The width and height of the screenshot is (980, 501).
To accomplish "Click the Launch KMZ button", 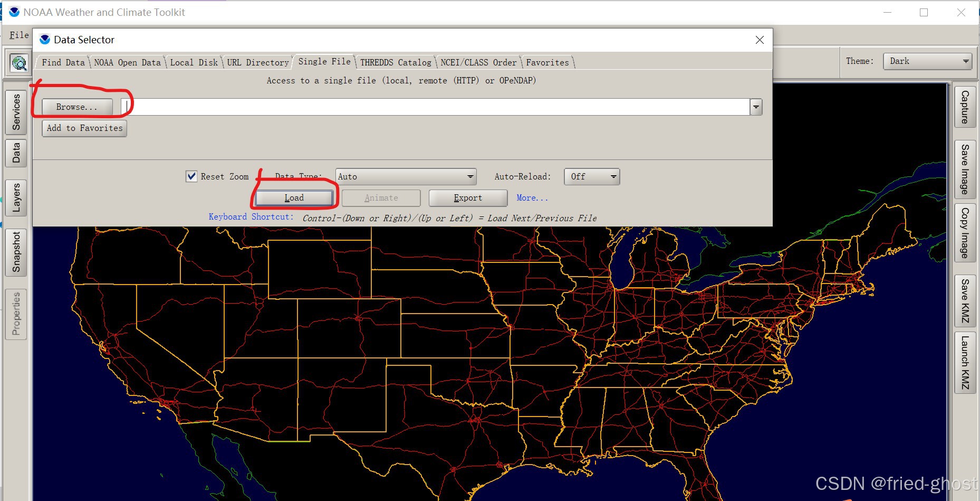I will click(965, 363).
